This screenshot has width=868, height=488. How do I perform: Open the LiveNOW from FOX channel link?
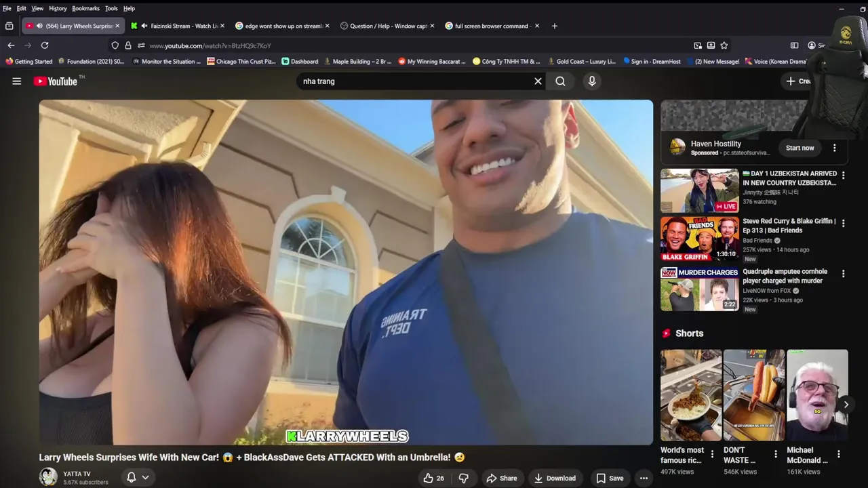pyautogui.click(x=767, y=291)
